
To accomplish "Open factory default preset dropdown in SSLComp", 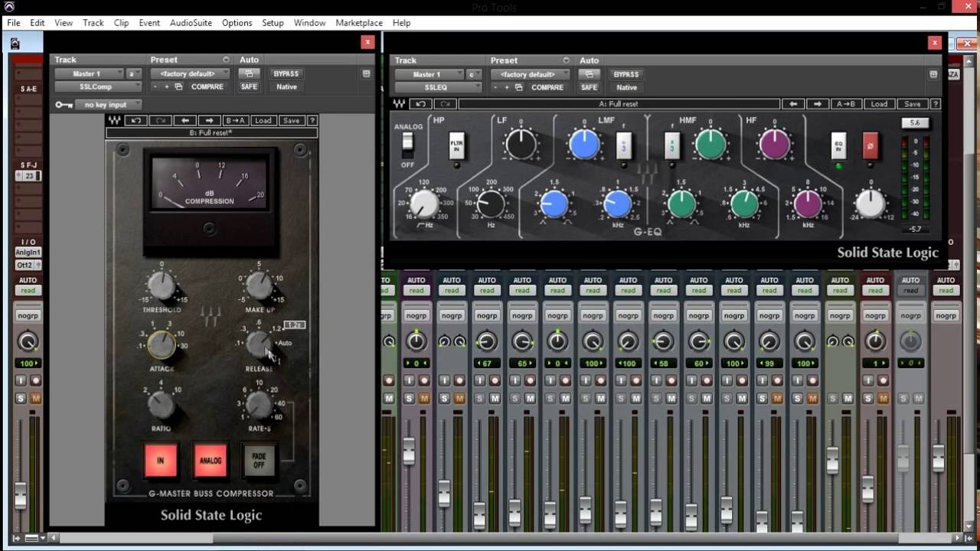I will [191, 73].
